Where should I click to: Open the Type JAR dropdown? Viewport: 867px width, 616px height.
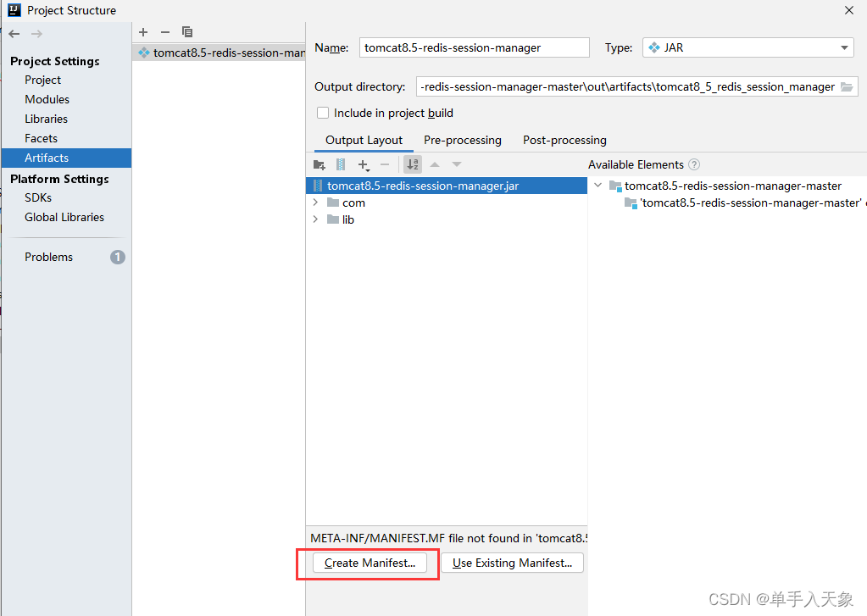tap(748, 47)
